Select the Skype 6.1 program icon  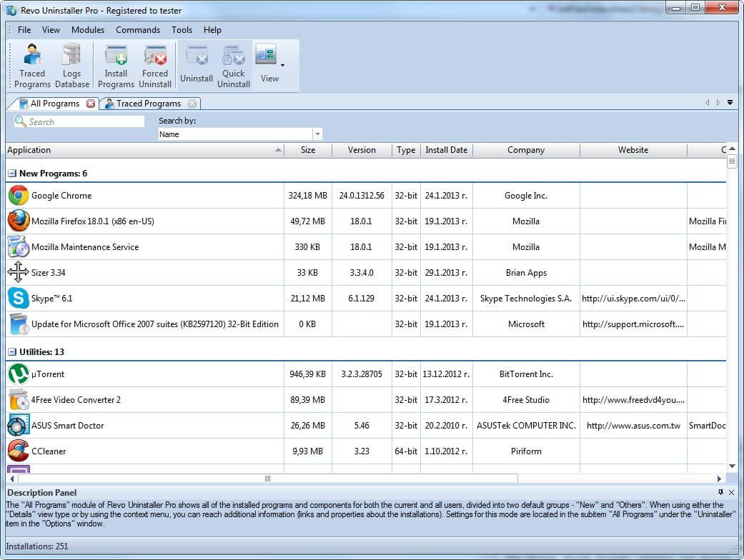pyautogui.click(x=19, y=299)
